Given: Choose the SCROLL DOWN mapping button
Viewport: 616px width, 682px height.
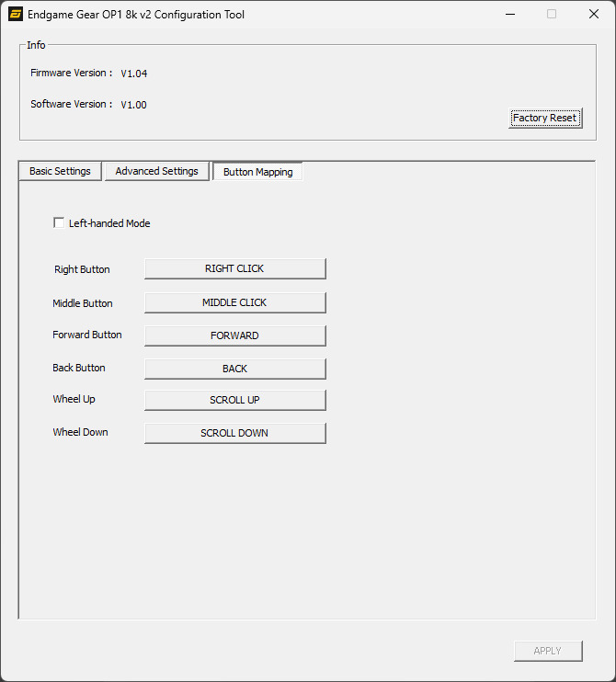Looking at the screenshot, I should [234, 433].
